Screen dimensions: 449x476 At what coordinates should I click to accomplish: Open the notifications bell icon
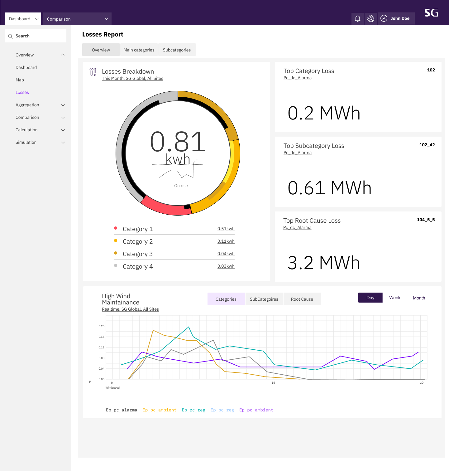click(358, 19)
